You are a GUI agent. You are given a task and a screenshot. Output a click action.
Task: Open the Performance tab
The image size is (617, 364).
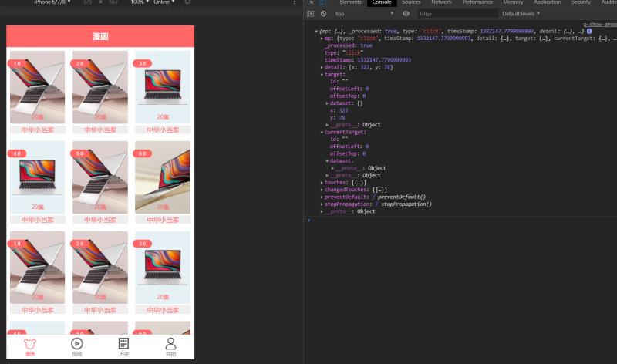click(x=477, y=2)
